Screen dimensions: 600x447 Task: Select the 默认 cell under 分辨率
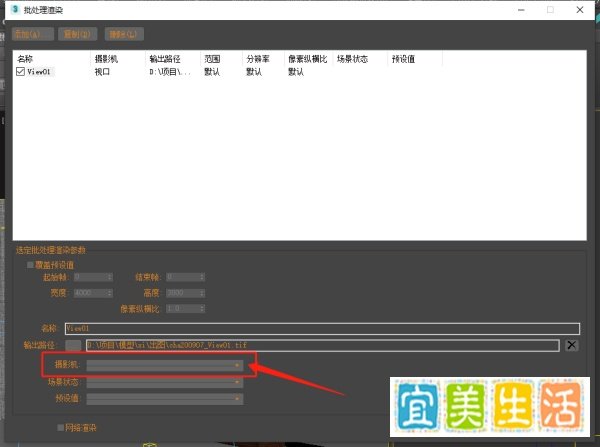[254, 72]
